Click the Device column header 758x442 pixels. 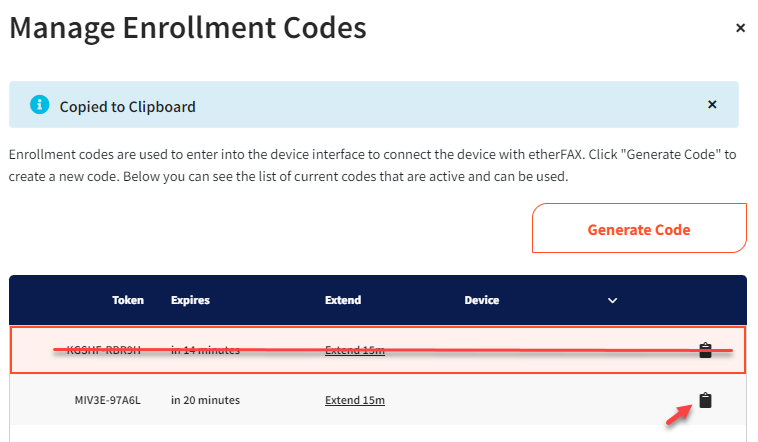tap(481, 300)
